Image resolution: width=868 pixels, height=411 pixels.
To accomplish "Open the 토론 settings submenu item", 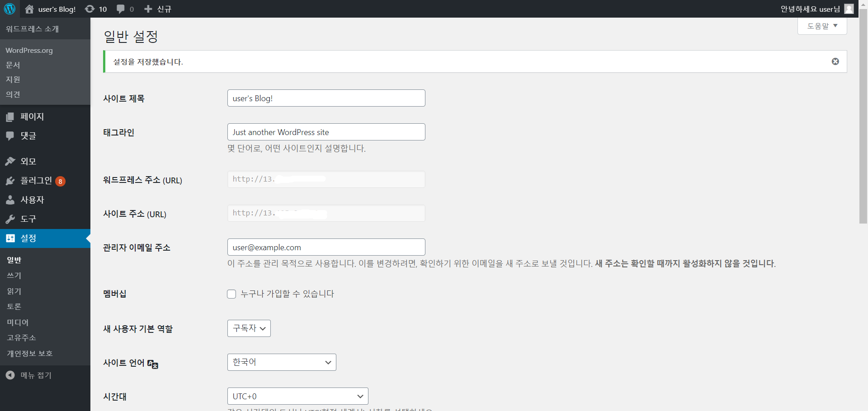I will 14,307.
